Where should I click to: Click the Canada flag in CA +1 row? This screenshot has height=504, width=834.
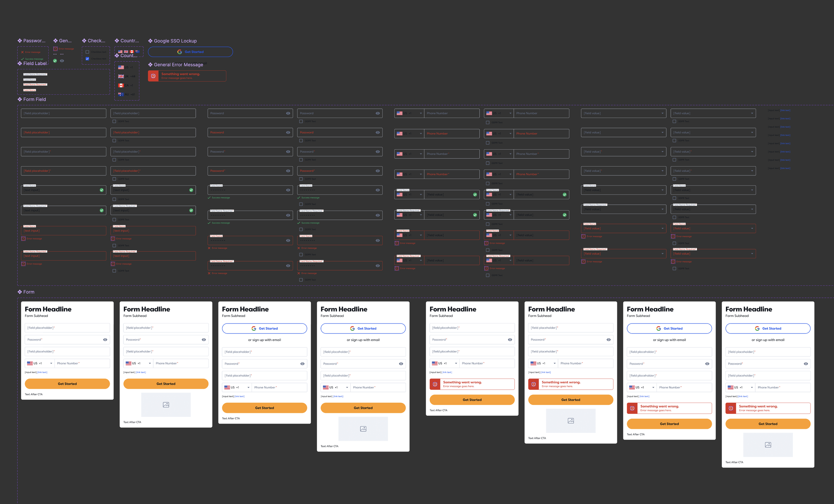121,85
